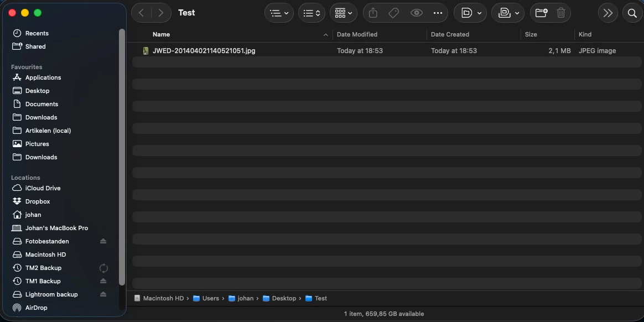This screenshot has height=322, width=644.
Task: Open the list view switcher dropdown
Action: point(311,13)
